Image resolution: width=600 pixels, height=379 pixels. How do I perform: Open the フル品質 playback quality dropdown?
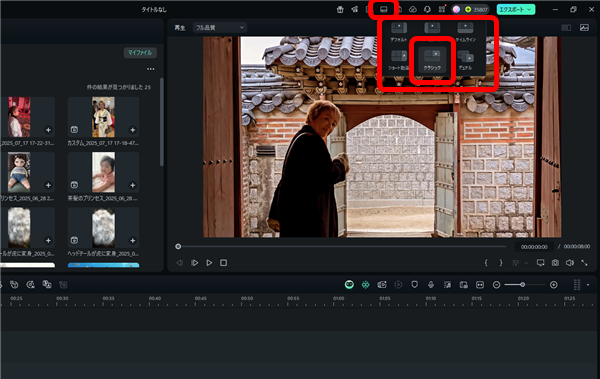[220, 28]
